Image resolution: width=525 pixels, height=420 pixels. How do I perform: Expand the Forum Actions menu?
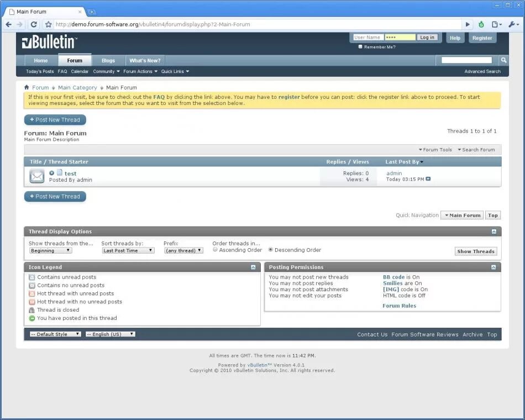click(140, 71)
